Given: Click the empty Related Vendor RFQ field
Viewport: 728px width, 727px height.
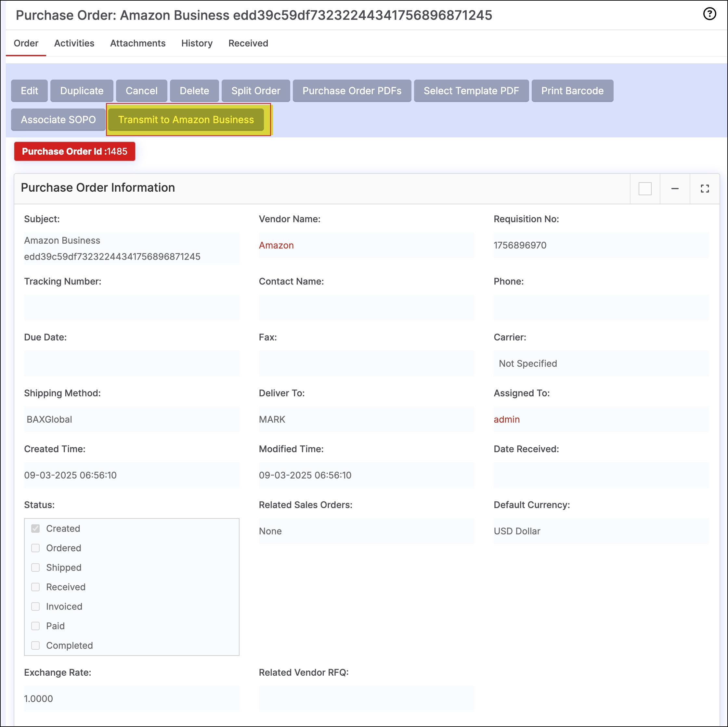Looking at the screenshot, I should click(x=366, y=699).
